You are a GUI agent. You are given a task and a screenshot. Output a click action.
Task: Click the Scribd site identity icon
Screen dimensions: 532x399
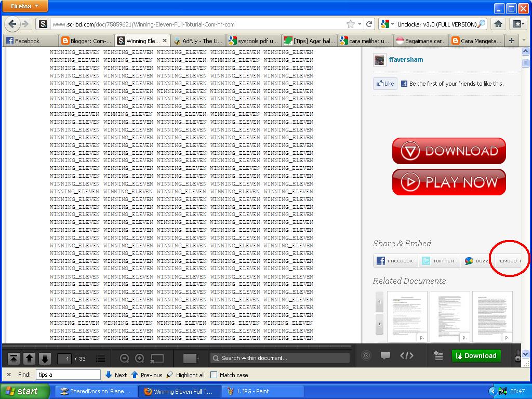[x=43, y=24]
